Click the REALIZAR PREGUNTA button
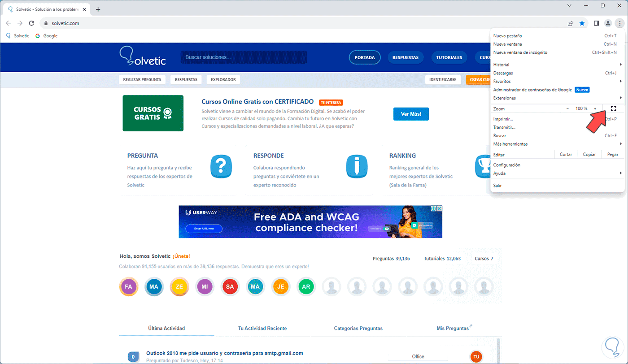The image size is (628, 364). click(x=142, y=79)
